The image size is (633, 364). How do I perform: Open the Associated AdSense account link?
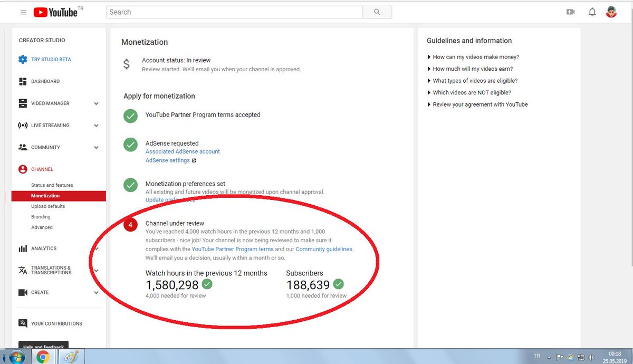point(183,151)
